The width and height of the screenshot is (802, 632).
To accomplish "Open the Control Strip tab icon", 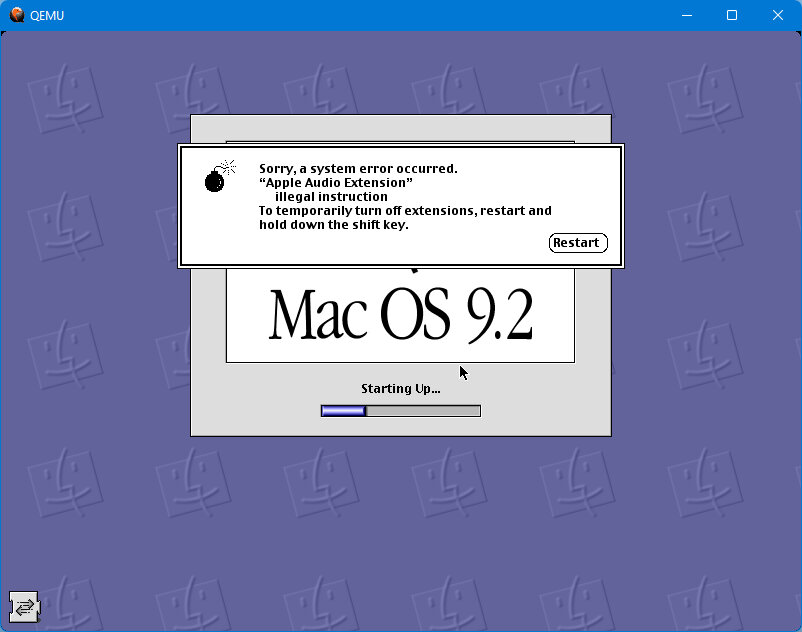I will click(x=24, y=605).
